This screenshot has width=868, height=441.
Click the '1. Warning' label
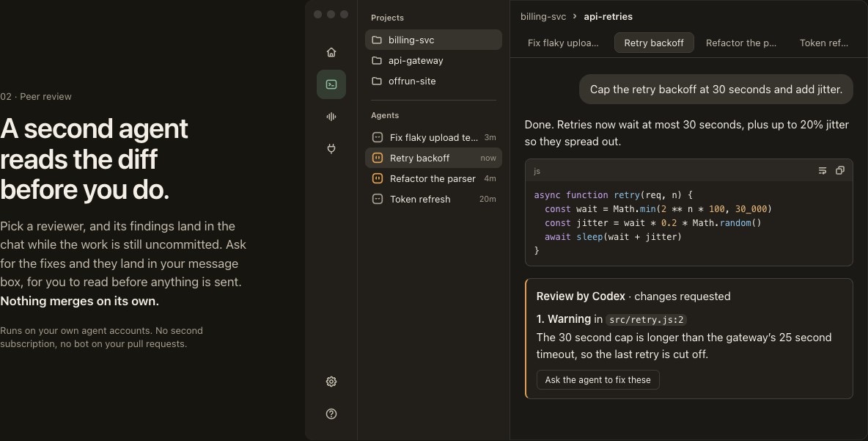[564, 319]
